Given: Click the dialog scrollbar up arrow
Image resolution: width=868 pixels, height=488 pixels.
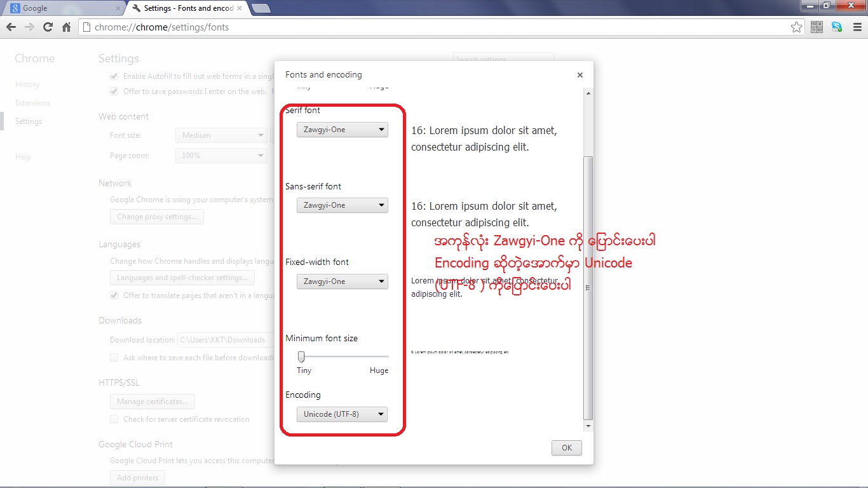Looking at the screenshot, I should click(x=588, y=93).
